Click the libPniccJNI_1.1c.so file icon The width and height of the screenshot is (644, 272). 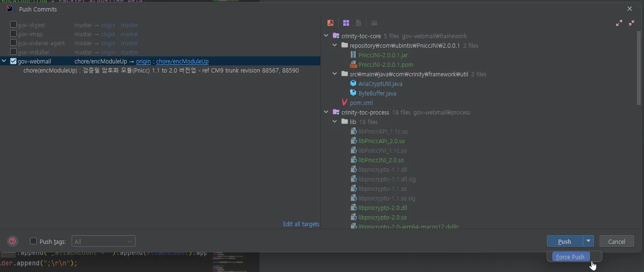(x=353, y=150)
